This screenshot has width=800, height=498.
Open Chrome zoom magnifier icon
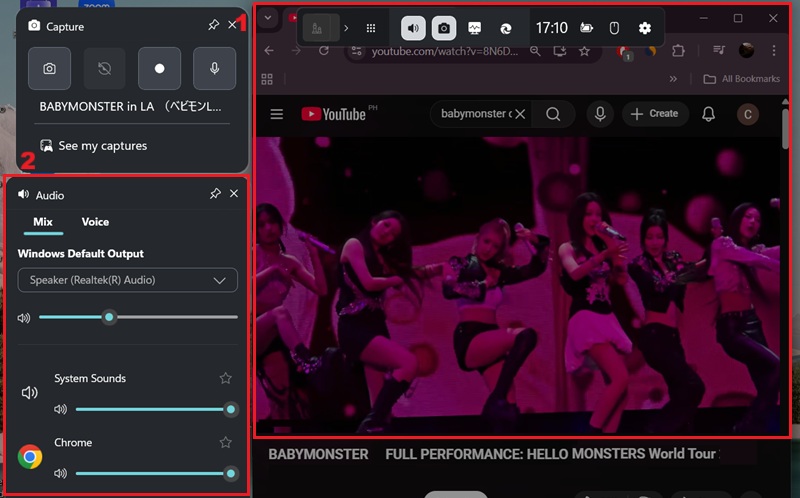pyautogui.click(x=535, y=51)
